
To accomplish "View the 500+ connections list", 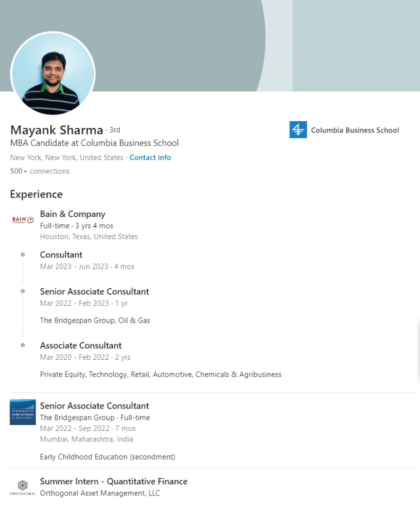I will pos(40,171).
